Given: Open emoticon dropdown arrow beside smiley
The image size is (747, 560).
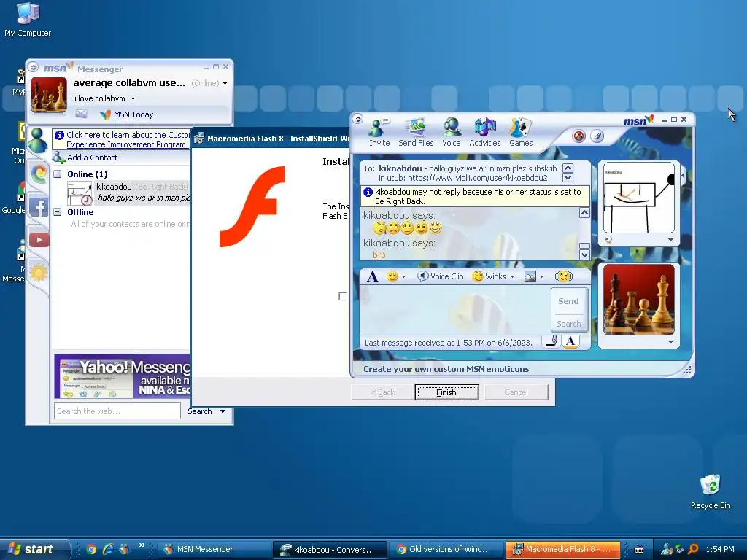Looking at the screenshot, I should [403, 276].
